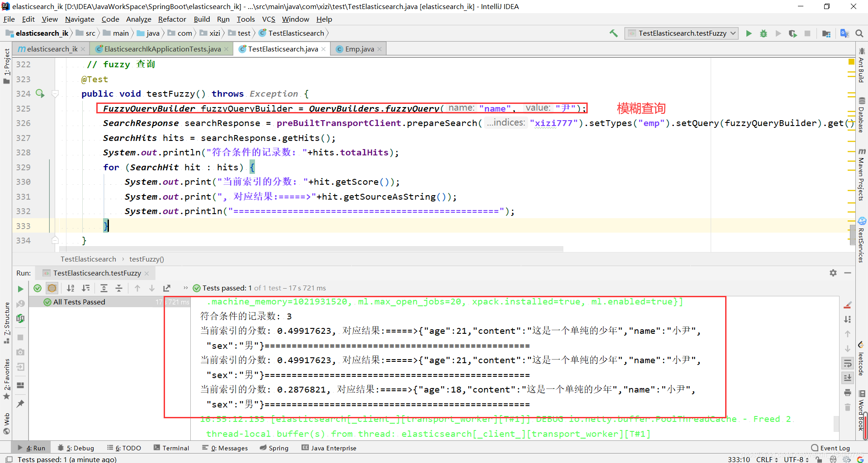Open the 1: Project side panel
Screen dimensions: 868x463
[6, 66]
